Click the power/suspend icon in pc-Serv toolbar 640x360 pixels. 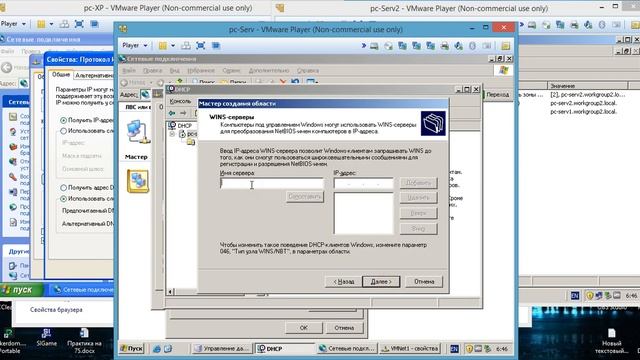pos(163,45)
